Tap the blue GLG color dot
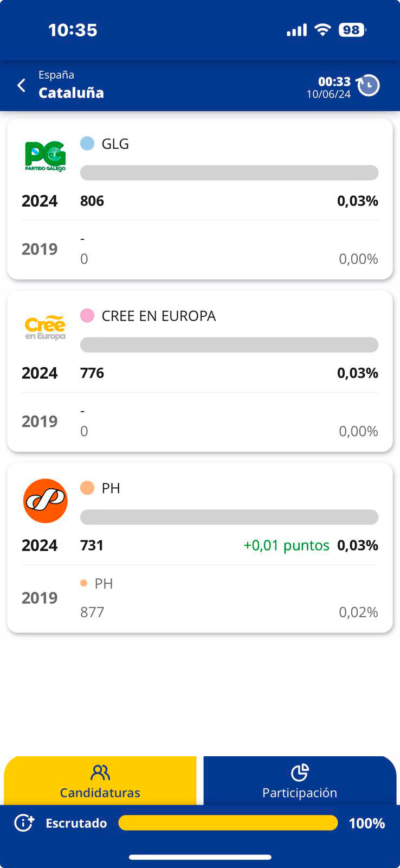The image size is (400, 868). (x=87, y=143)
